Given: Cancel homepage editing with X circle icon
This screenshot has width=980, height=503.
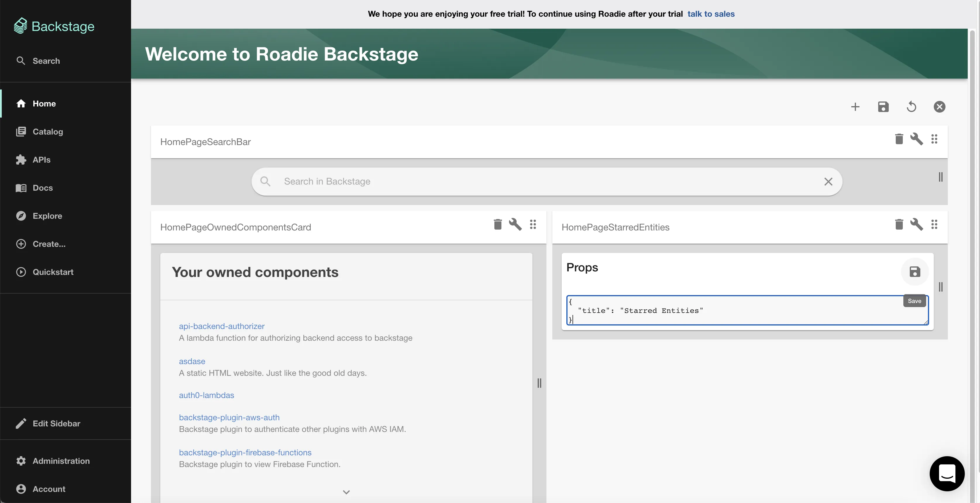Looking at the screenshot, I should 939,107.
